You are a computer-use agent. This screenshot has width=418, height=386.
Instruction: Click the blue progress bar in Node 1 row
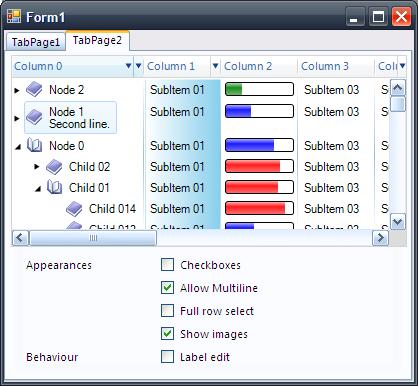tap(259, 111)
